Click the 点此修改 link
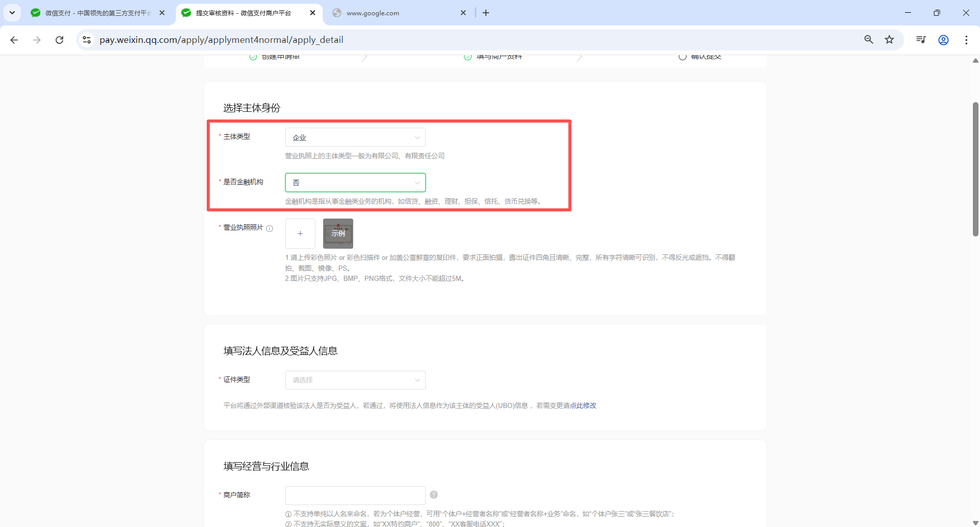The height and width of the screenshot is (527, 980). point(583,405)
